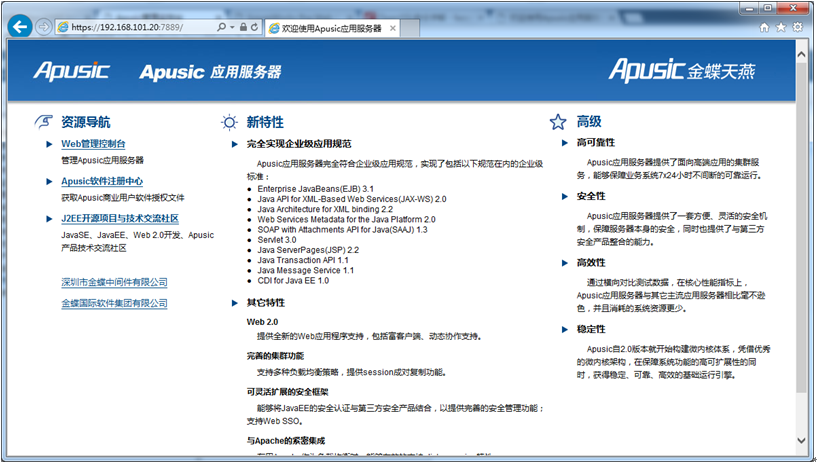This screenshot has width=817, height=464.
Task: Click the 高可靠性 heading
Action: pyautogui.click(x=596, y=143)
